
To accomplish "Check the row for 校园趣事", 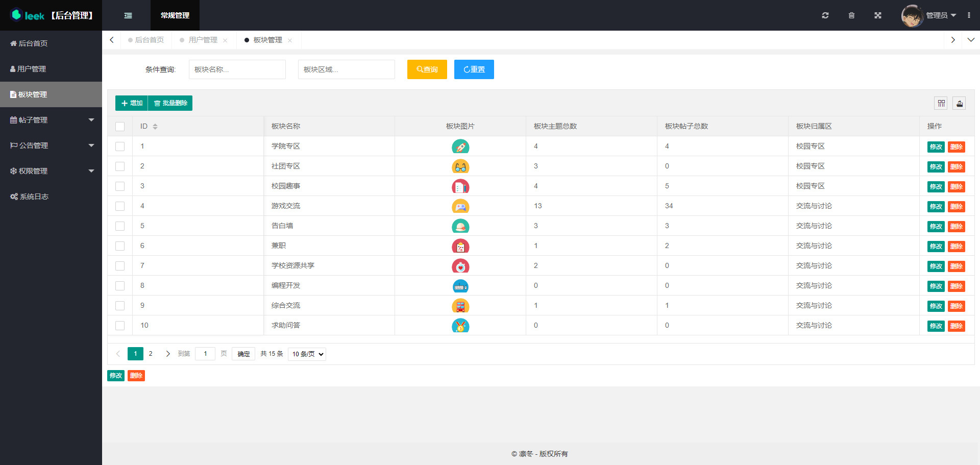I will [x=120, y=186].
